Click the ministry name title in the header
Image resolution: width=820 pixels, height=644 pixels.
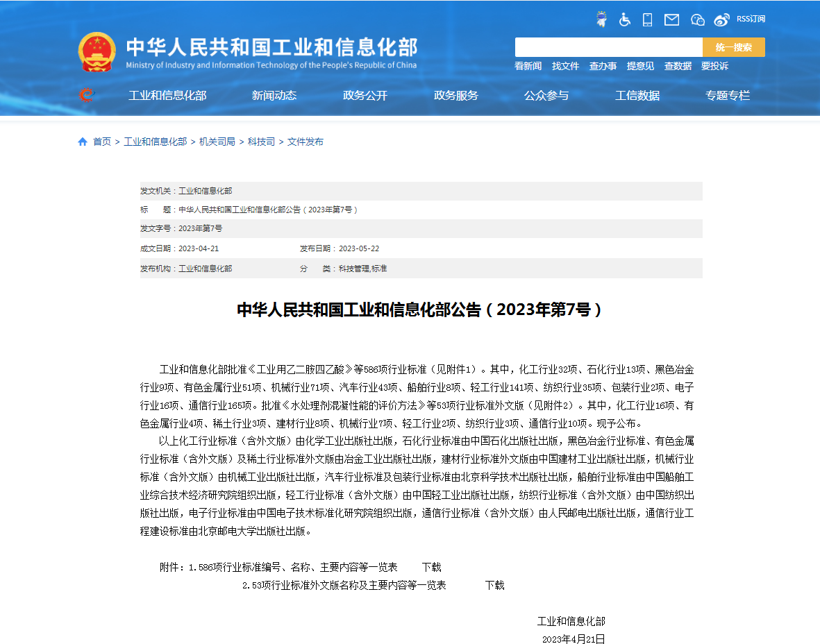[271, 52]
